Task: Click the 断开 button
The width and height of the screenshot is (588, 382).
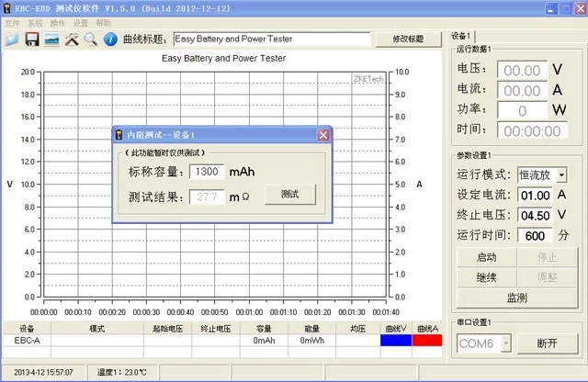Action: pyautogui.click(x=548, y=343)
